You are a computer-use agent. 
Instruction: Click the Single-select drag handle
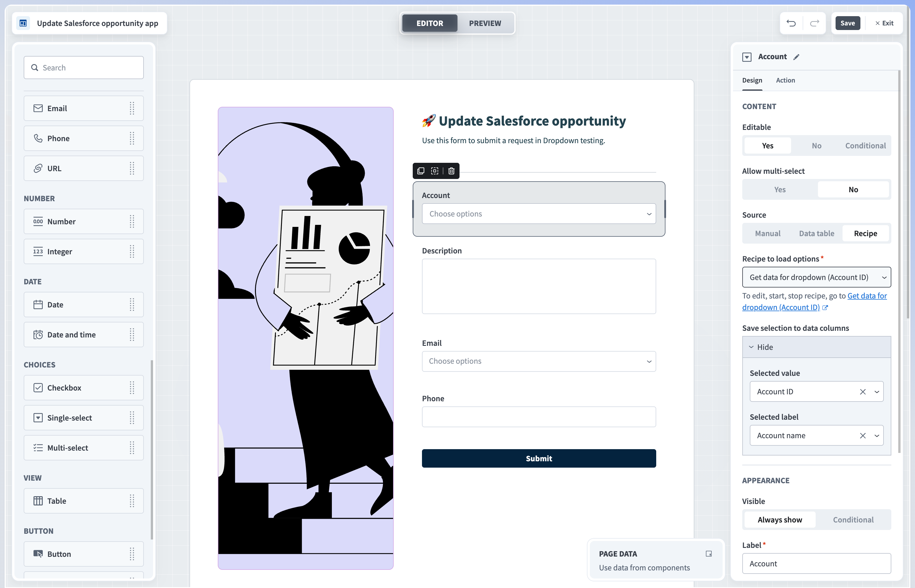132,418
